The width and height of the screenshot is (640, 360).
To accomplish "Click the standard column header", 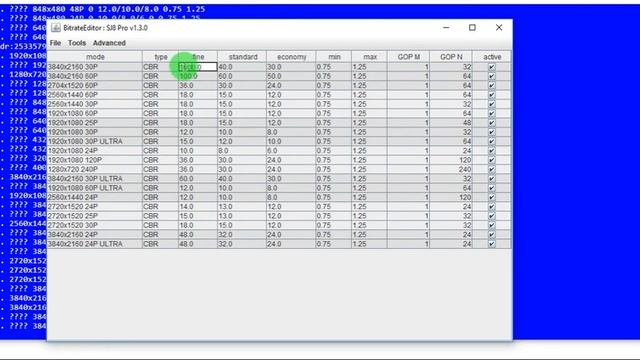I will point(242,57).
